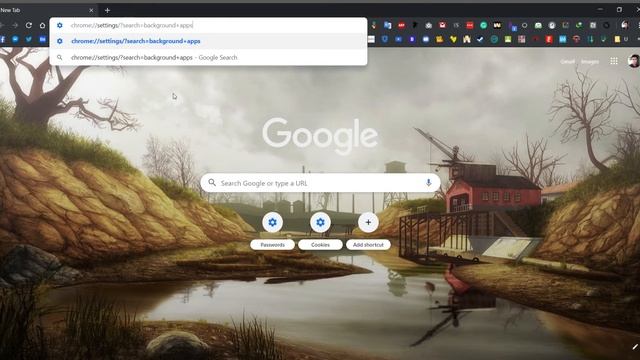Close the New Tab tab
640x360 pixels.
(x=91, y=10)
